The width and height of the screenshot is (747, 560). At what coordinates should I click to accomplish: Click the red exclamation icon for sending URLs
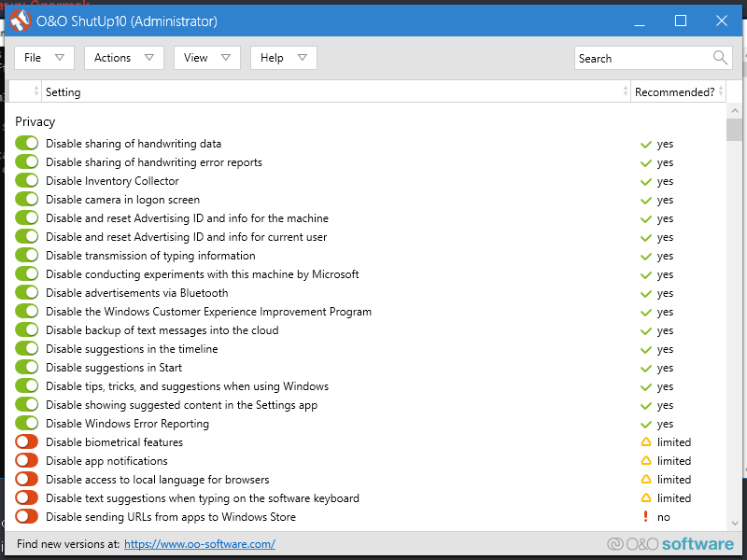click(645, 516)
